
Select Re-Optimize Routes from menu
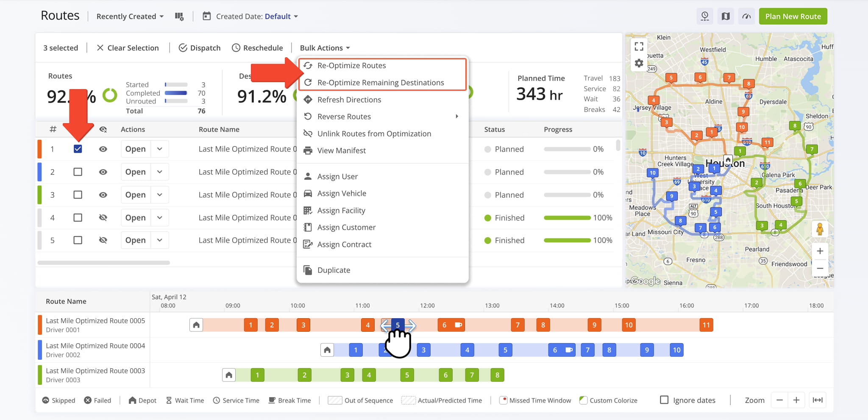coord(351,66)
